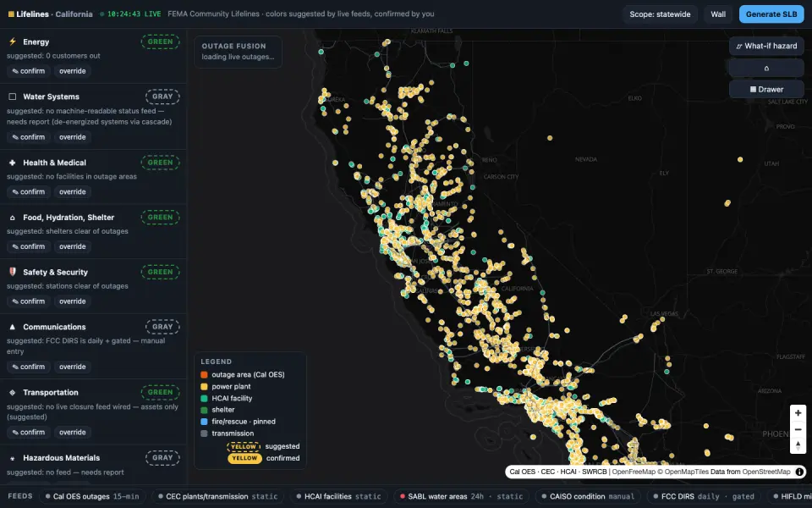Click the red SABL water areas status dot
This screenshot has height=508, width=812.
click(x=403, y=496)
